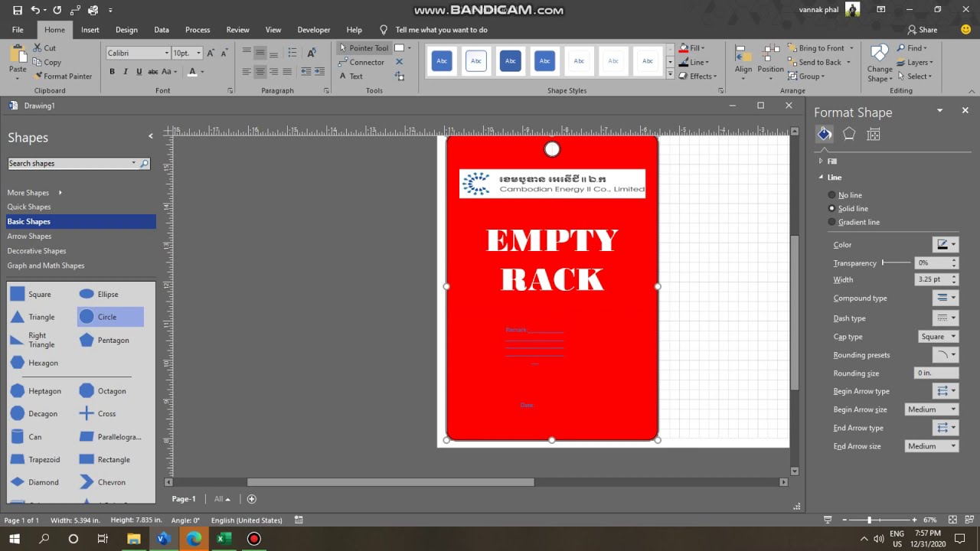Open Fill & Line tab in Format Shape
The width and height of the screenshot is (980, 551).
(824, 134)
